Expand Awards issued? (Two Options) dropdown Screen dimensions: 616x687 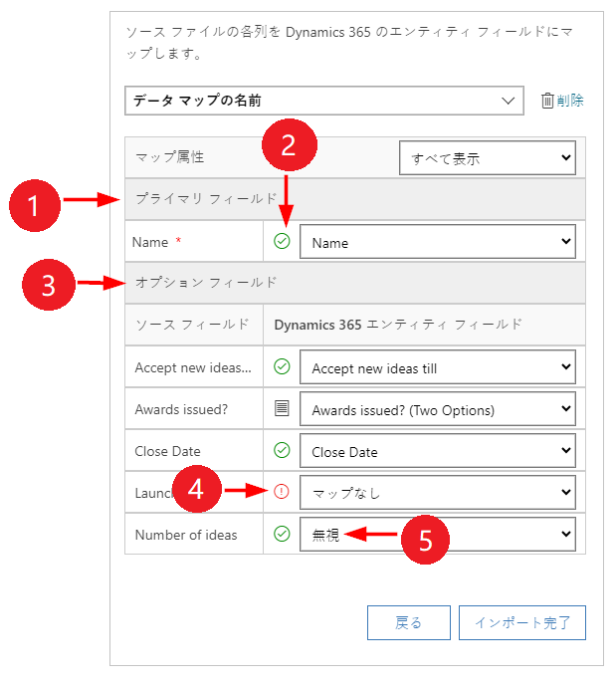438,409
